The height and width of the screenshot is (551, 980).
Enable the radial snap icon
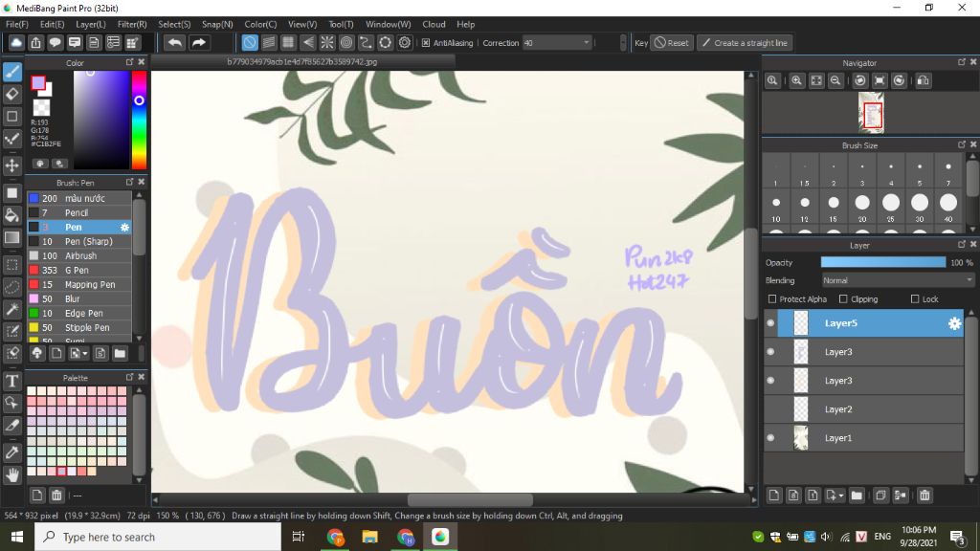click(x=327, y=42)
